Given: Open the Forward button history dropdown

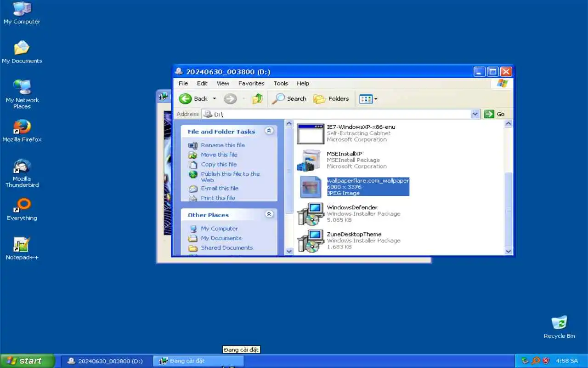Looking at the screenshot, I should [243, 98].
